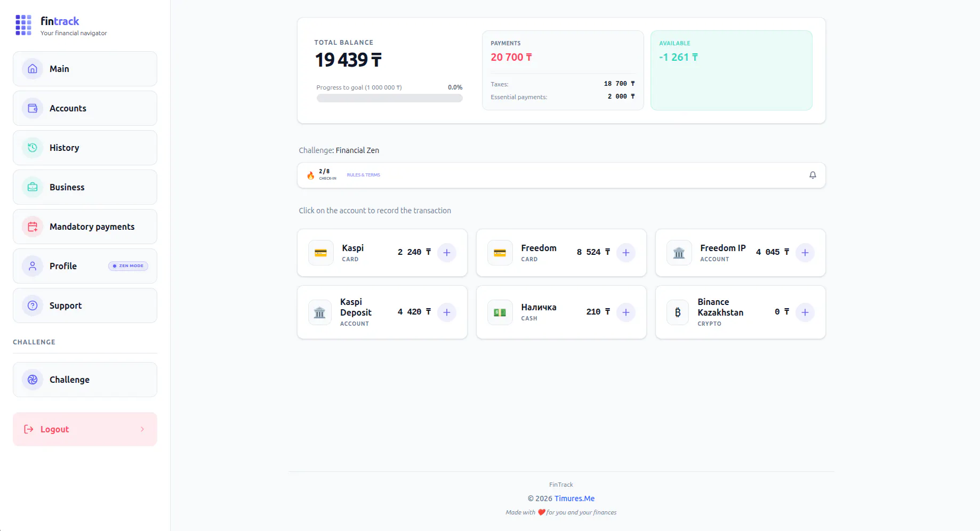Add a transaction to the Наличка cash account
This screenshot has width=980, height=531.
tap(626, 312)
